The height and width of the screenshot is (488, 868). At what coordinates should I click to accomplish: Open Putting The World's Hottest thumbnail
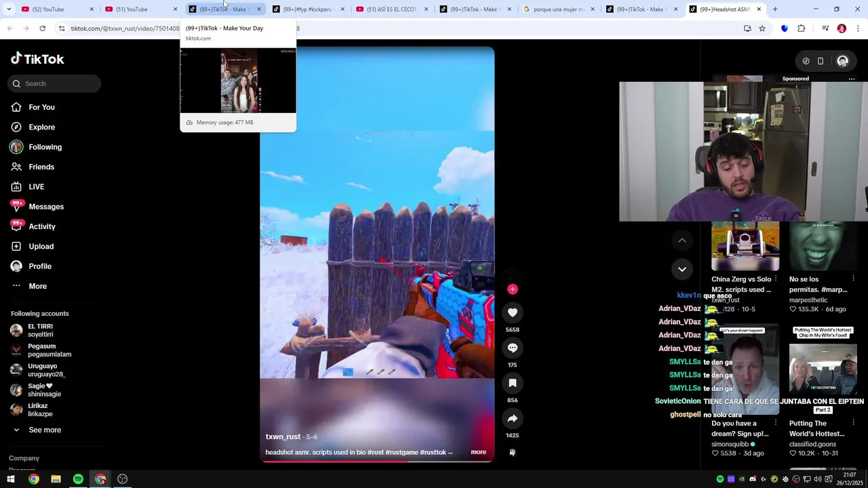pyautogui.click(x=823, y=370)
